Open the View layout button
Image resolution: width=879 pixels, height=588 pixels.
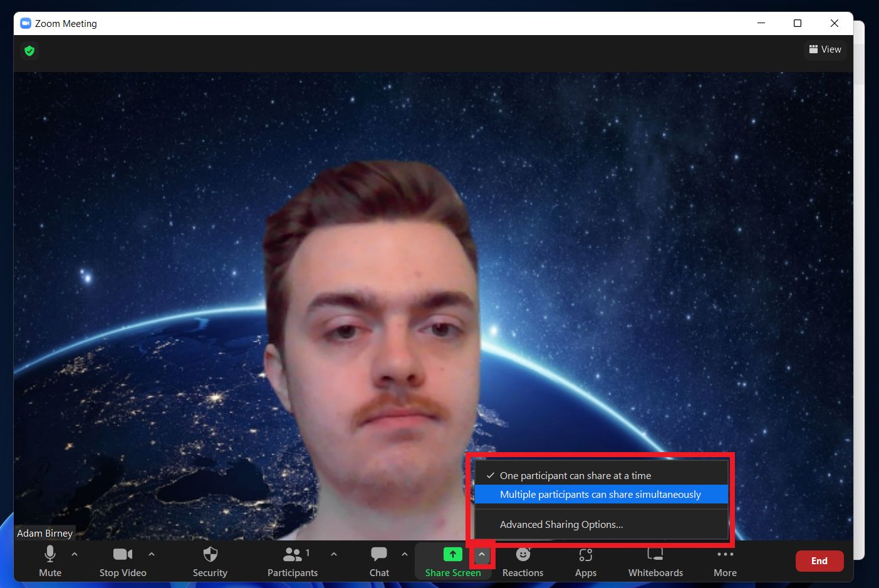(x=825, y=49)
